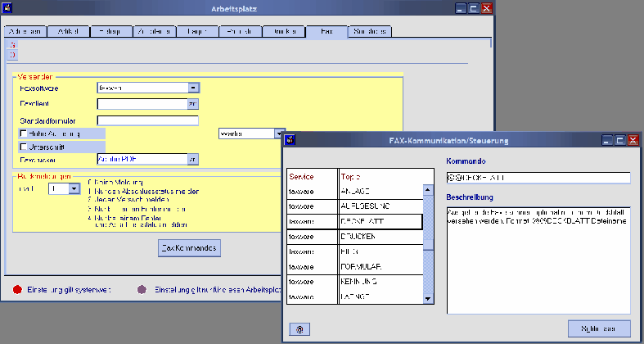644x344 pixels.
Task: Click the topic list's scroll down arrow
Action: (428, 299)
